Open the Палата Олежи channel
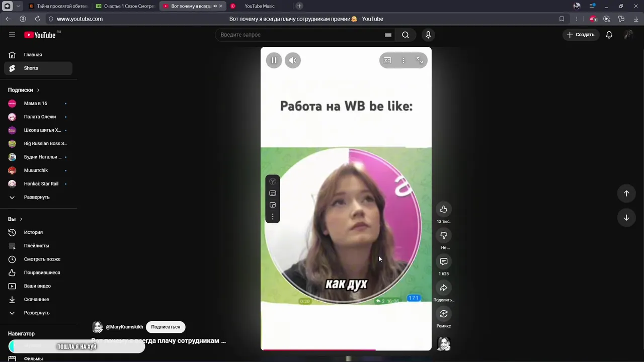 click(38, 117)
